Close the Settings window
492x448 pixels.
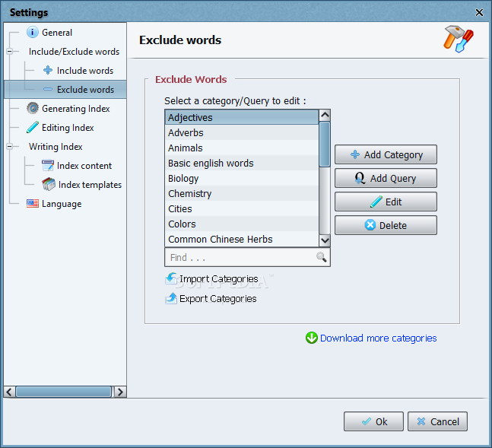point(479,12)
